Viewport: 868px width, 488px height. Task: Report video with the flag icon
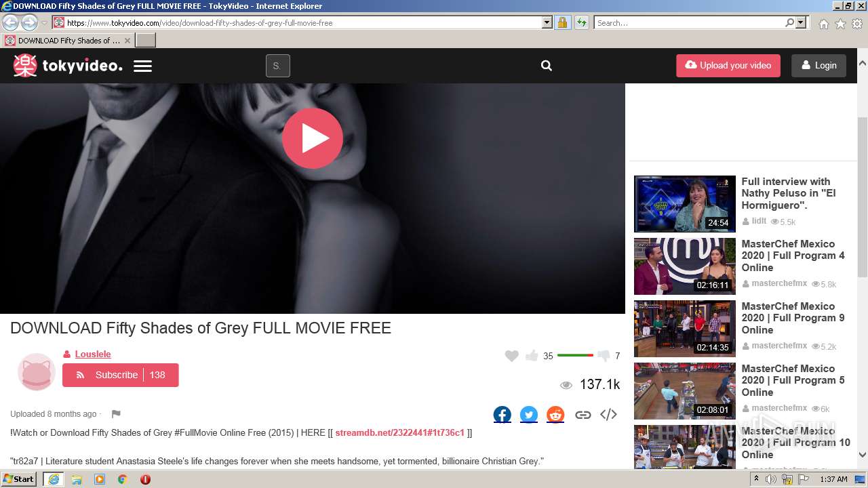116,414
